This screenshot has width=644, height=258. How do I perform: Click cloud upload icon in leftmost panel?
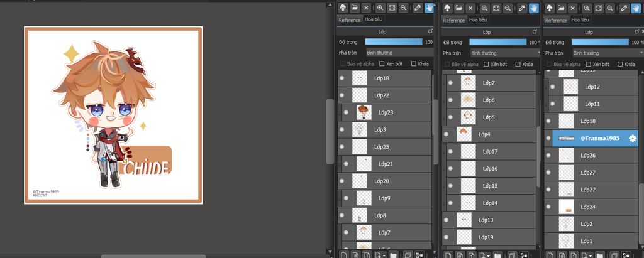pyautogui.click(x=343, y=8)
